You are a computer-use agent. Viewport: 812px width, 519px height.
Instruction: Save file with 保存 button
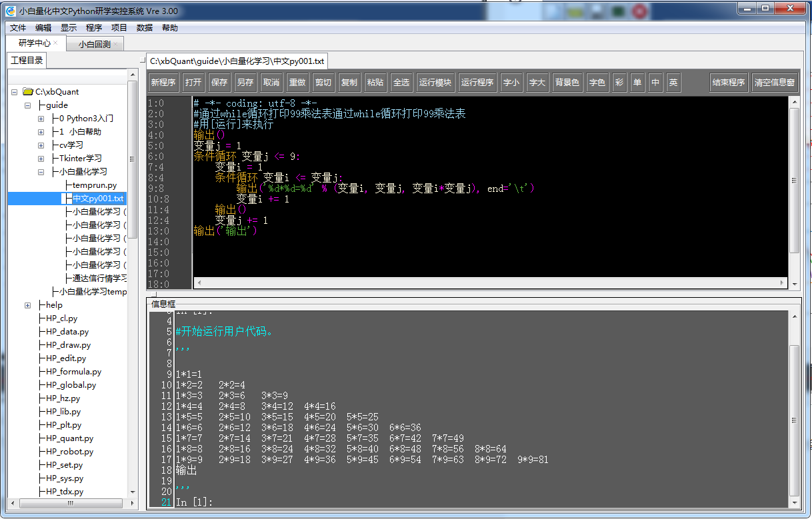[219, 83]
